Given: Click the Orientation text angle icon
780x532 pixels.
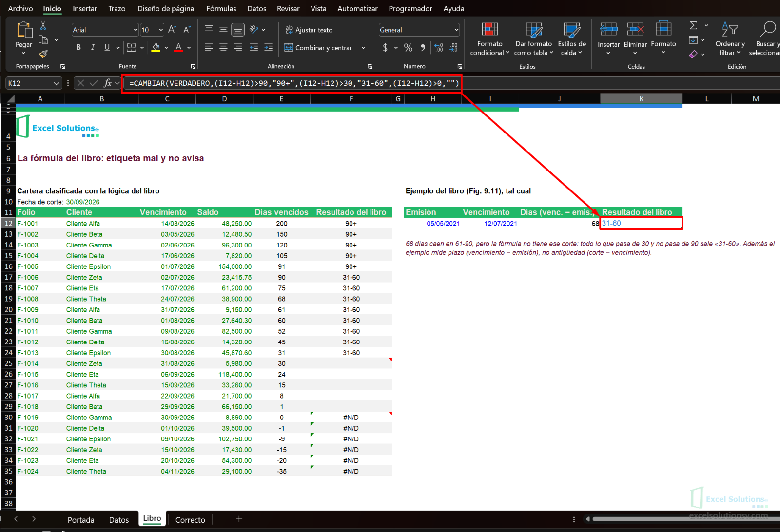Looking at the screenshot, I should [x=254, y=30].
